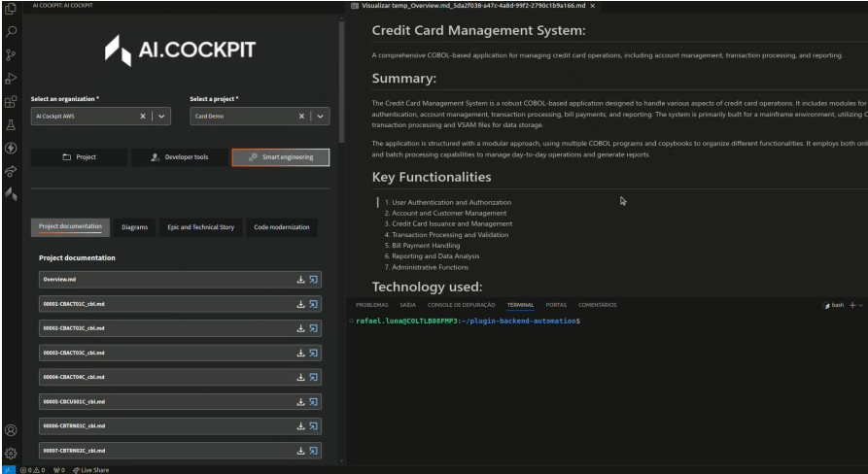Click the Project button
The height and width of the screenshot is (474, 868).
point(79,157)
